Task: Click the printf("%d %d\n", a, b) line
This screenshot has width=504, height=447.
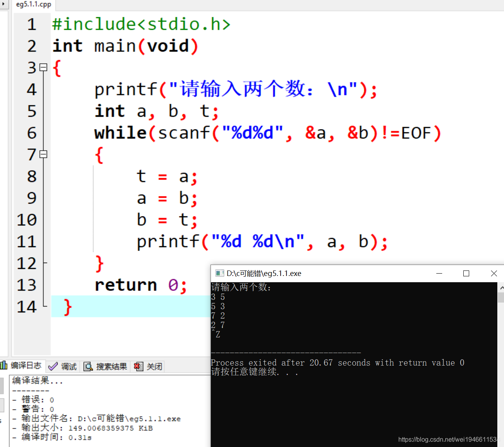Action: pyautogui.click(x=262, y=242)
